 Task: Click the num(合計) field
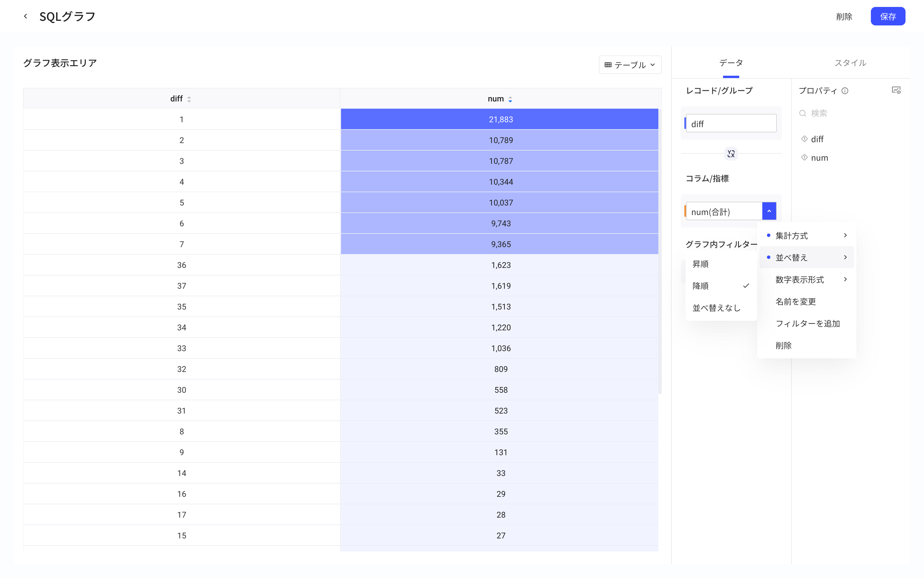724,211
